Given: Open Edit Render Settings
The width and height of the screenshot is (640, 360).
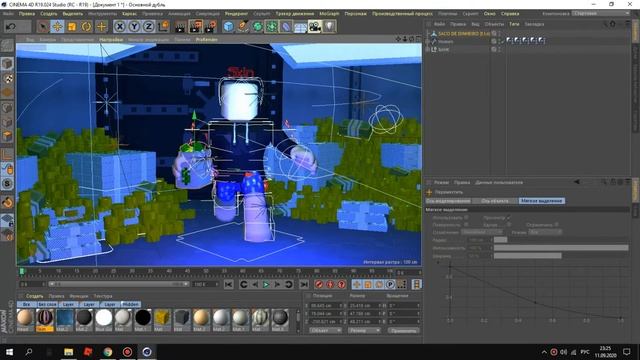Looking at the screenshot, I should [x=211, y=27].
